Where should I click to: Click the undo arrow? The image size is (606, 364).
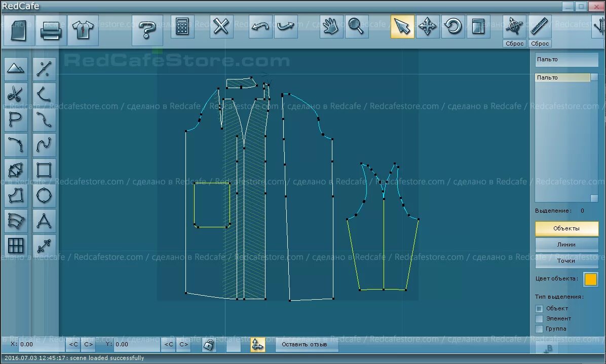tap(260, 26)
